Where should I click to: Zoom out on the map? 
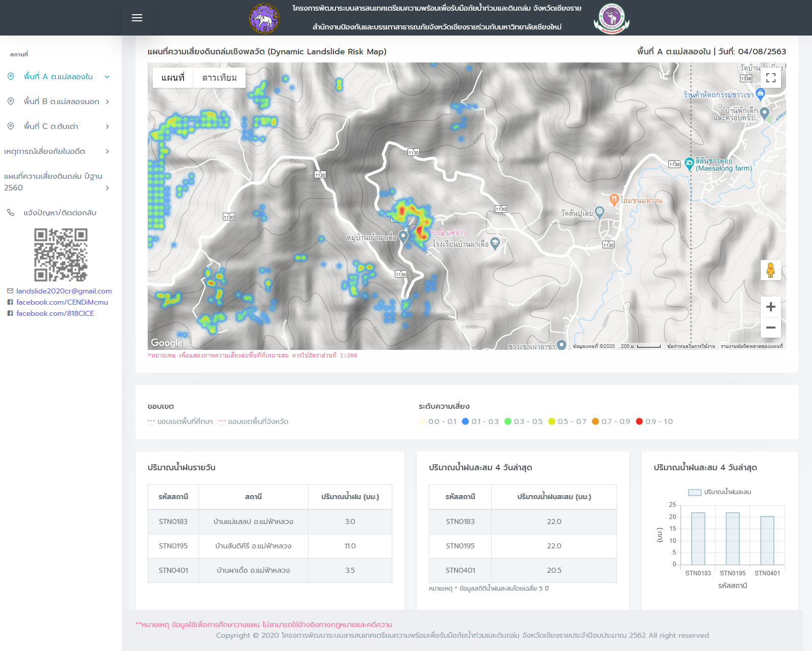[x=770, y=328]
